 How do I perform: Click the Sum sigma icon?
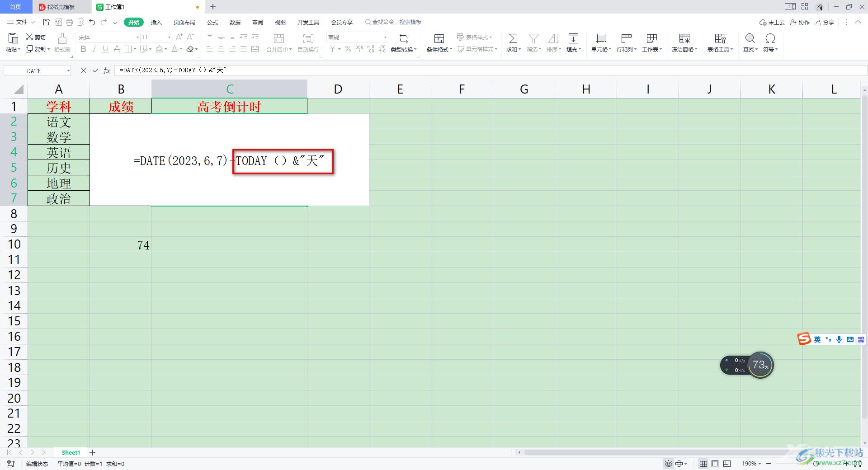click(513, 38)
